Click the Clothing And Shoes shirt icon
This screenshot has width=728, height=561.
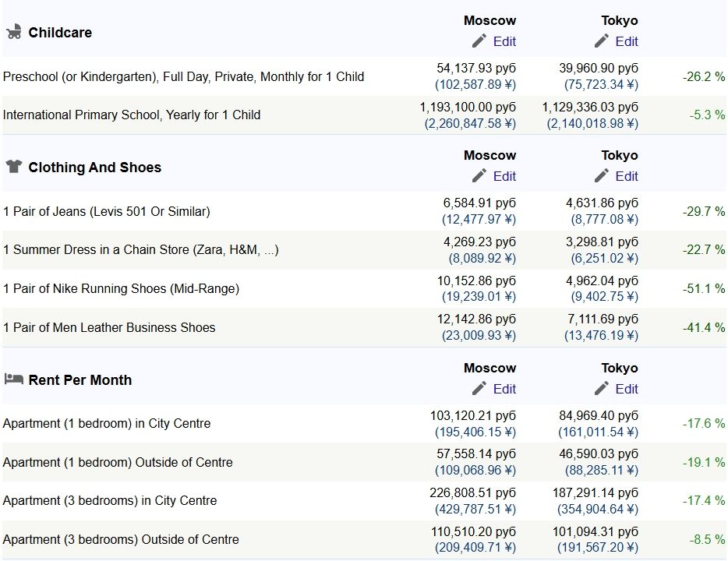pyautogui.click(x=14, y=166)
